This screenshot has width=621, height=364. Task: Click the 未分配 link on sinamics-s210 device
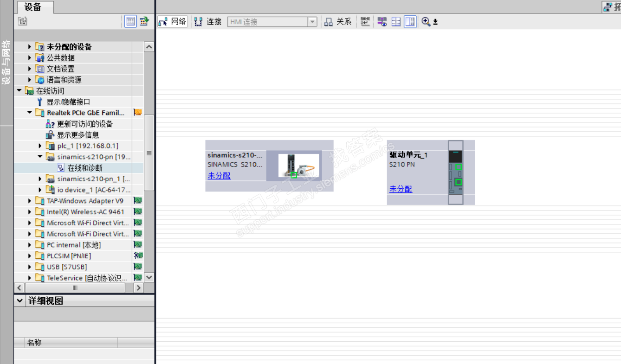point(219,176)
